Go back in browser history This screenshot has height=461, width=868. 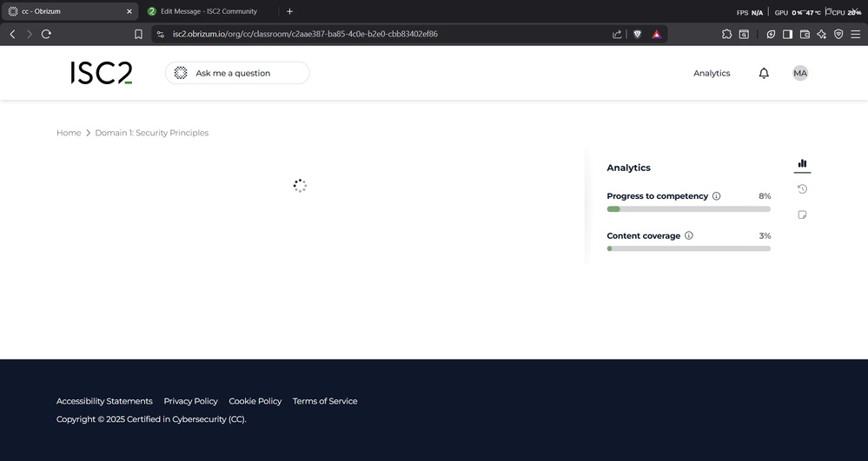click(x=13, y=35)
